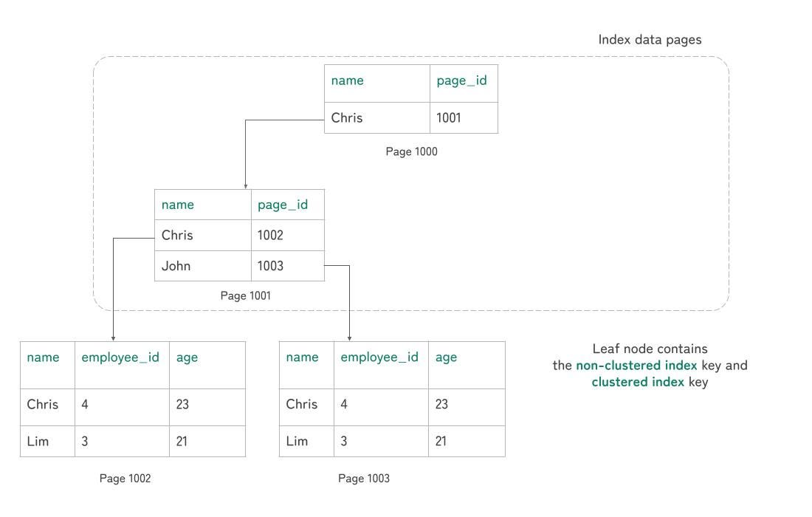
Task: Click the 'Page 1001' caption
Action: pyautogui.click(x=246, y=295)
